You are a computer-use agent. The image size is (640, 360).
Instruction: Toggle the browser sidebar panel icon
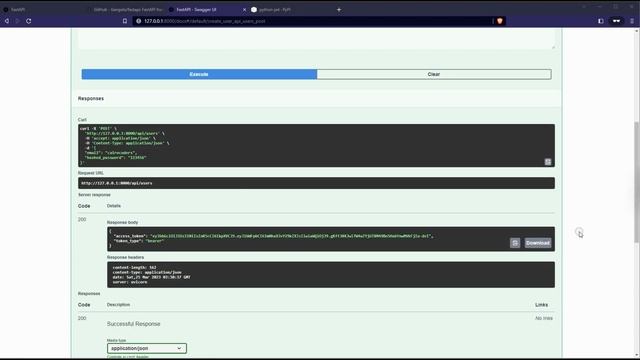pyautogui.click(x=601, y=21)
